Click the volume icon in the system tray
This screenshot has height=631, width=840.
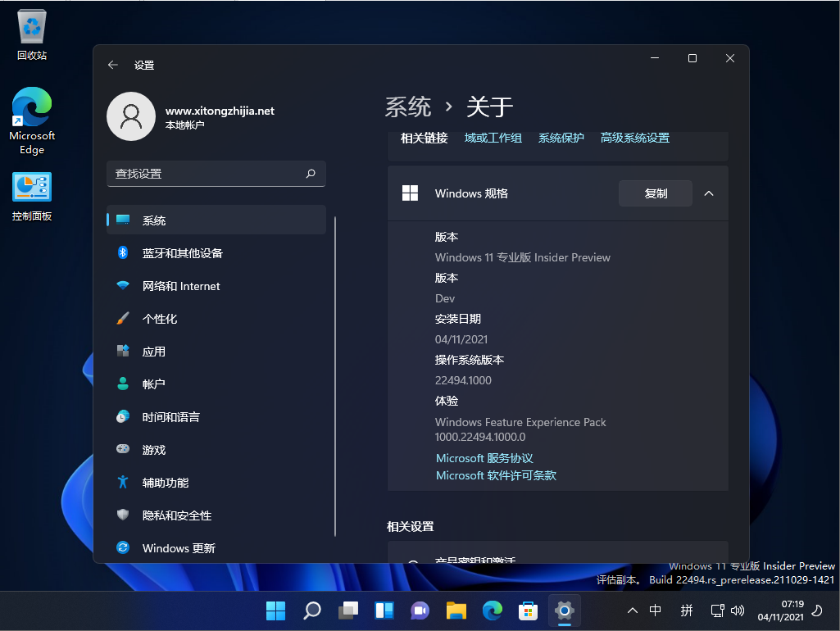point(738,611)
